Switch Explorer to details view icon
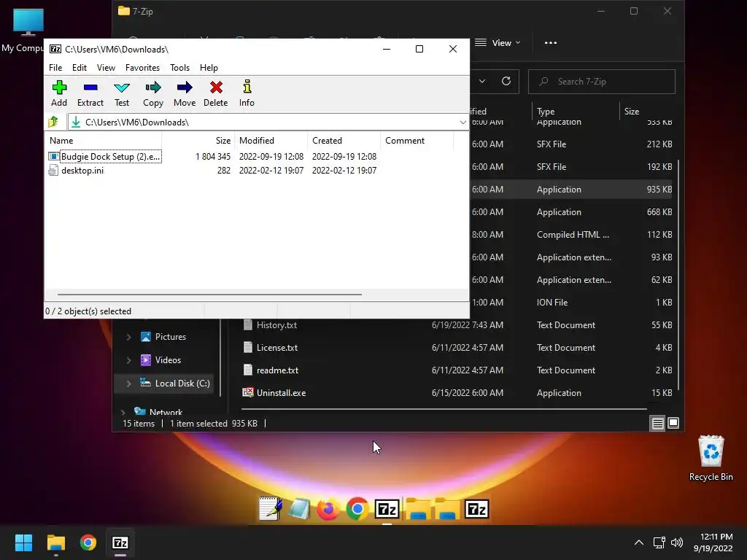 pyautogui.click(x=657, y=423)
